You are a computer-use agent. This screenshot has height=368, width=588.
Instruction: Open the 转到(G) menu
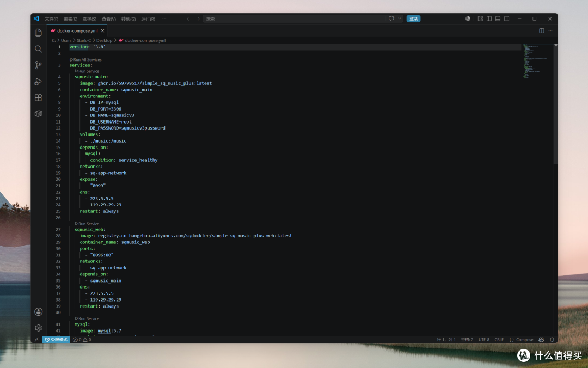pyautogui.click(x=128, y=19)
